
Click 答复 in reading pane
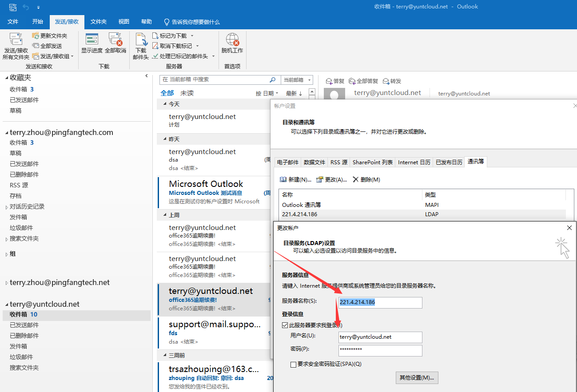(x=335, y=81)
